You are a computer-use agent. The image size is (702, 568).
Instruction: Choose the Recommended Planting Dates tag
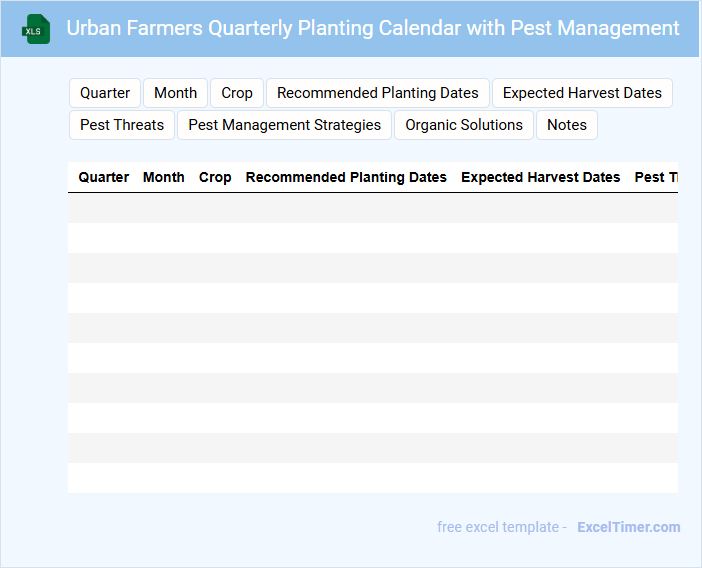click(378, 93)
